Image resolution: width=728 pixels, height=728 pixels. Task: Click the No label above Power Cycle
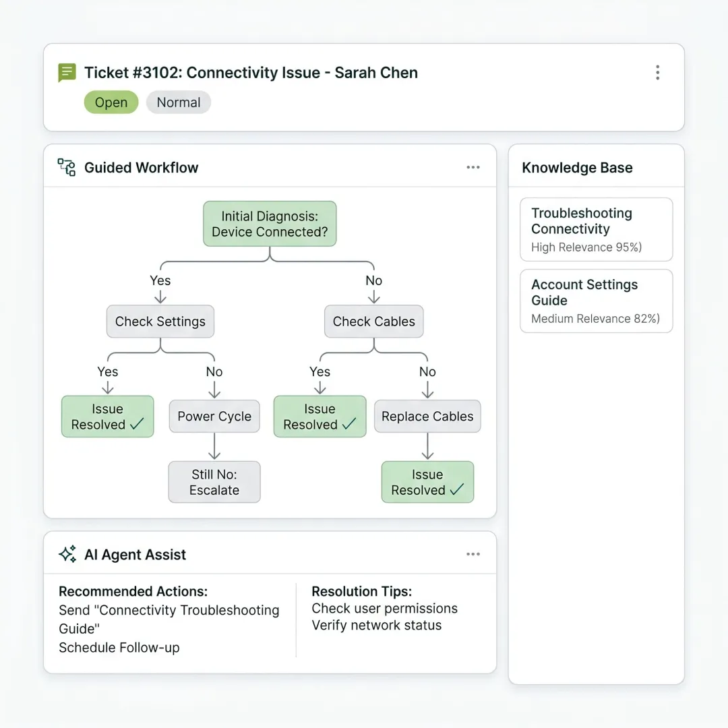point(214,371)
